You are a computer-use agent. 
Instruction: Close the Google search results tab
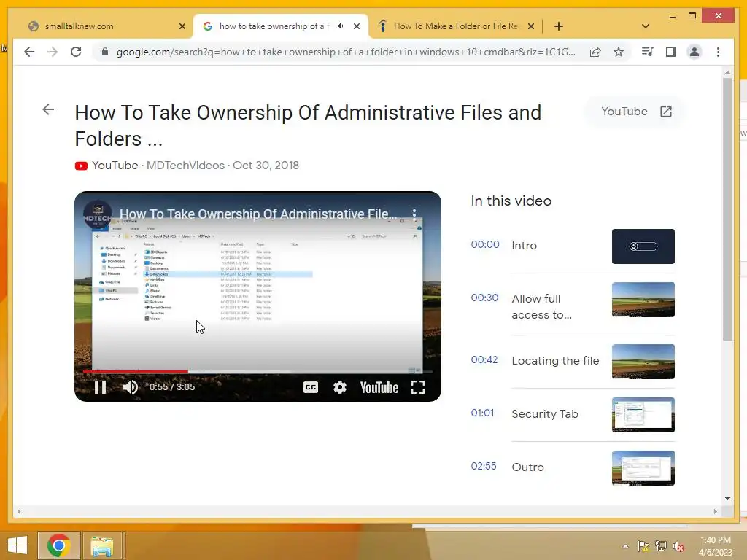coord(356,26)
